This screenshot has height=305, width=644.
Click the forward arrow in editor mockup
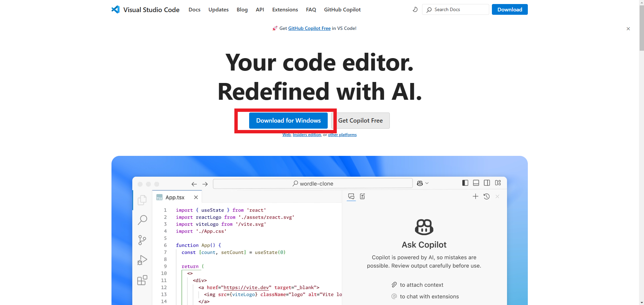(205, 184)
